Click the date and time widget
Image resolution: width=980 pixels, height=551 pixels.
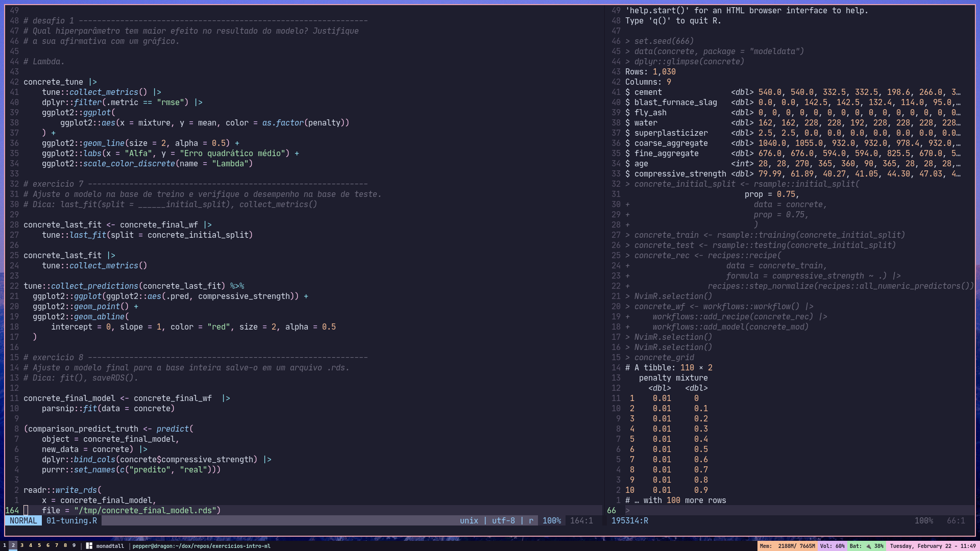(933, 546)
